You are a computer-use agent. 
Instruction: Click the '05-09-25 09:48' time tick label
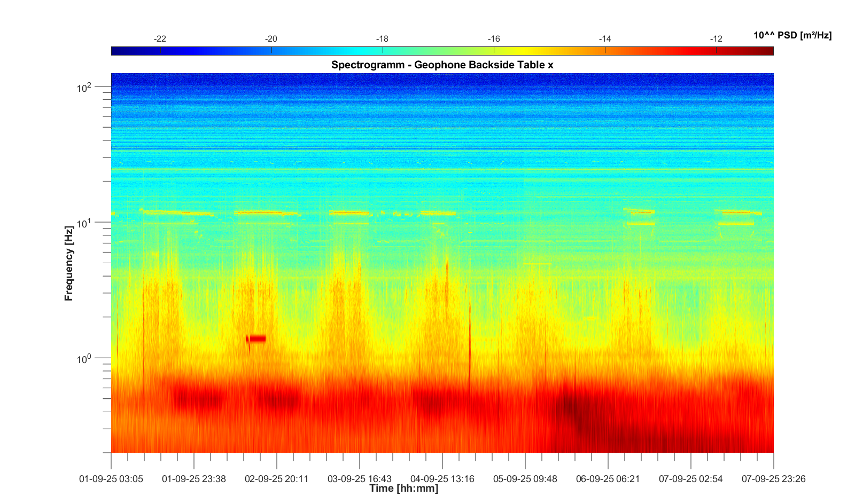(525, 479)
